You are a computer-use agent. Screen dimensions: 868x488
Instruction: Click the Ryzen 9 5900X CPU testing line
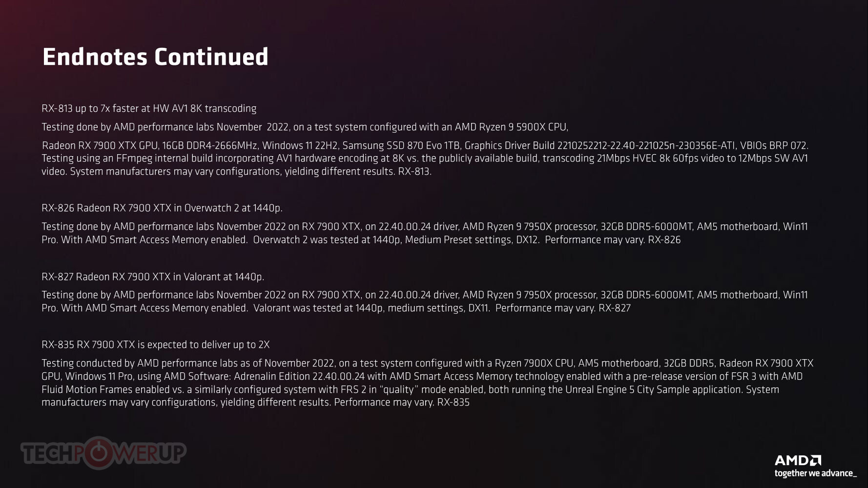[x=305, y=127]
